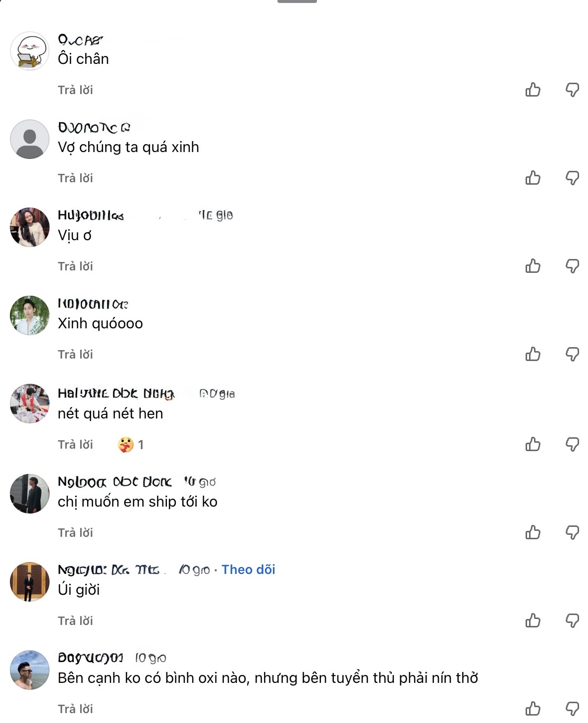The height and width of the screenshot is (723, 588).
Task: Like the 'Vợ chúng ta quá xinh' comment
Action: (533, 178)
